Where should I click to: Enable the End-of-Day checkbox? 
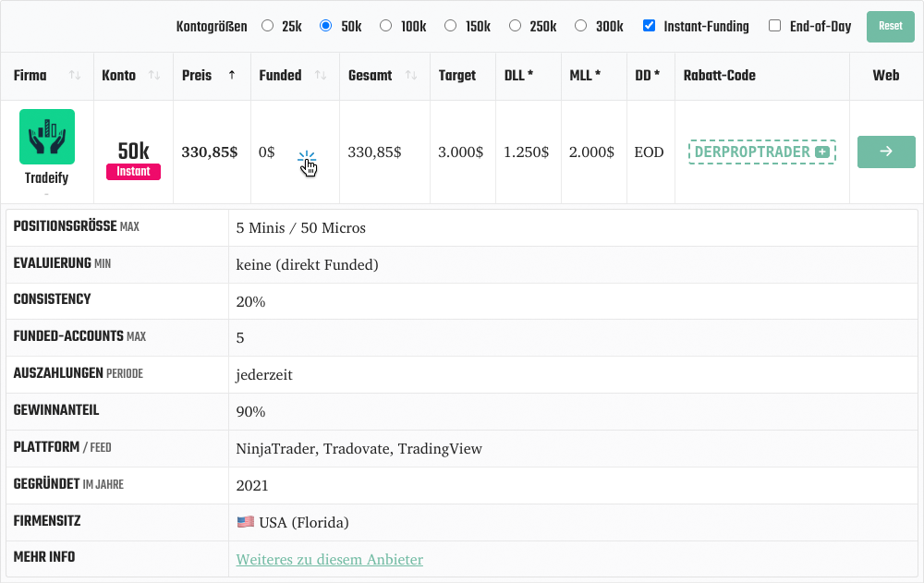775,27
